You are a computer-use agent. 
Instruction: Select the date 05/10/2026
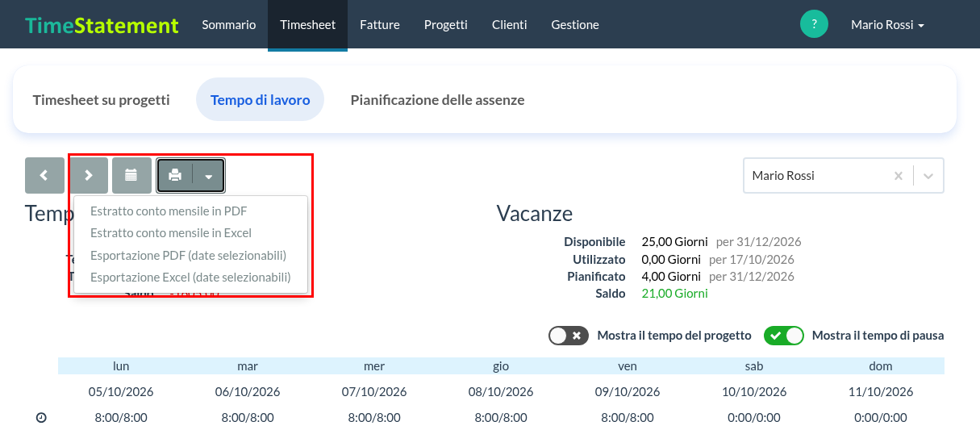(x=121, y=392)
